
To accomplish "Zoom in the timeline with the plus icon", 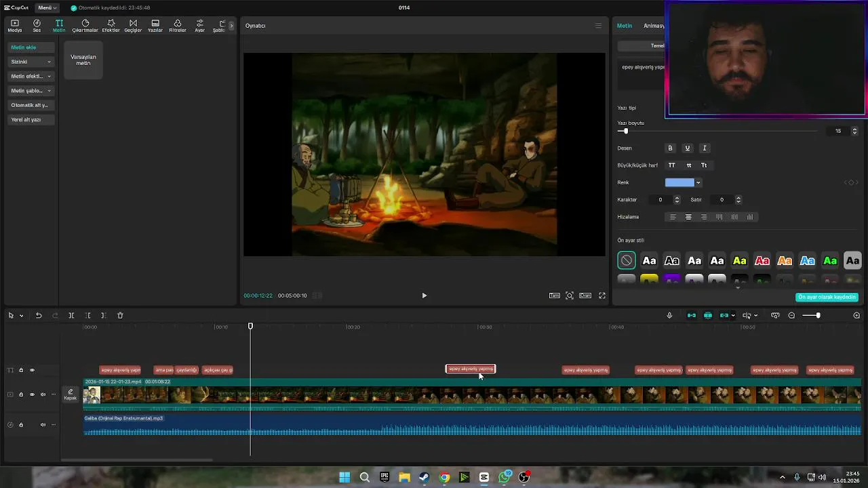I will coord(856,315).
